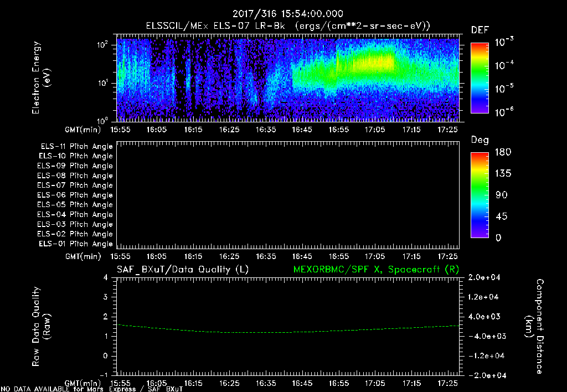The image size is (567, 392).
Task: Click the ELS-04 Pitch Angle label
Action: 75,215
